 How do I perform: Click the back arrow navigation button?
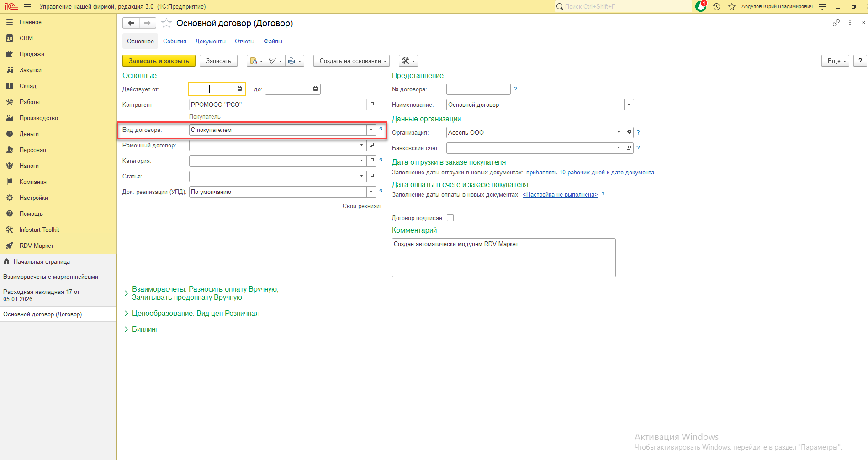click(x=131, y=23)
